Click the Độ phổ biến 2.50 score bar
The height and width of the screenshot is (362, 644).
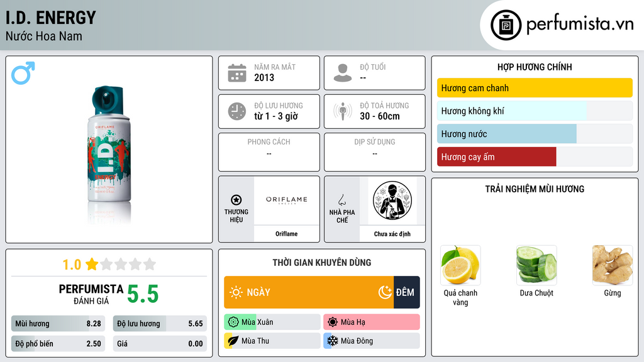58,344
